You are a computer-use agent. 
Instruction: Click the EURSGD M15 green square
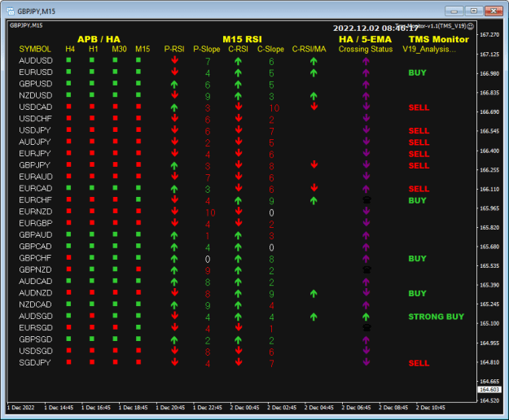(x=138, y=327)
